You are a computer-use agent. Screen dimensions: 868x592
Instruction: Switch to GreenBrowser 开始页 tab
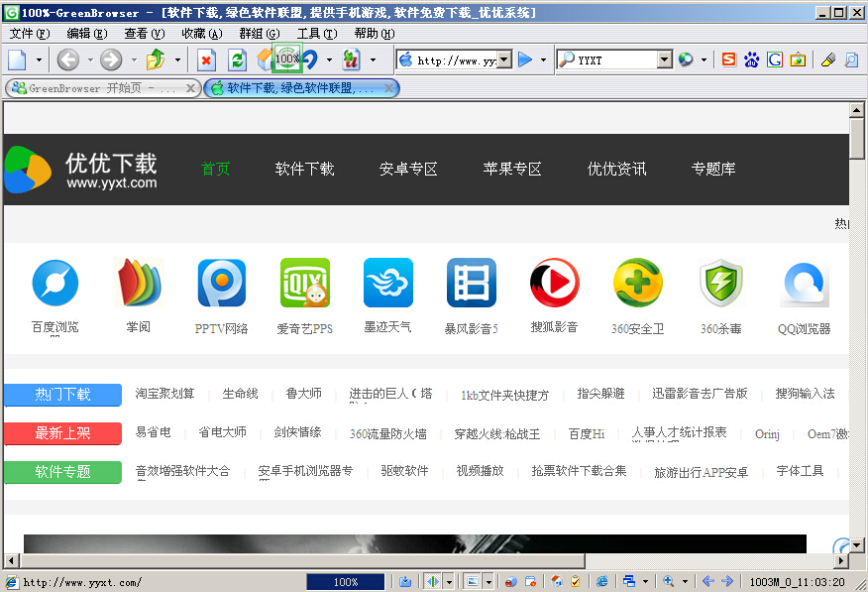102,88
